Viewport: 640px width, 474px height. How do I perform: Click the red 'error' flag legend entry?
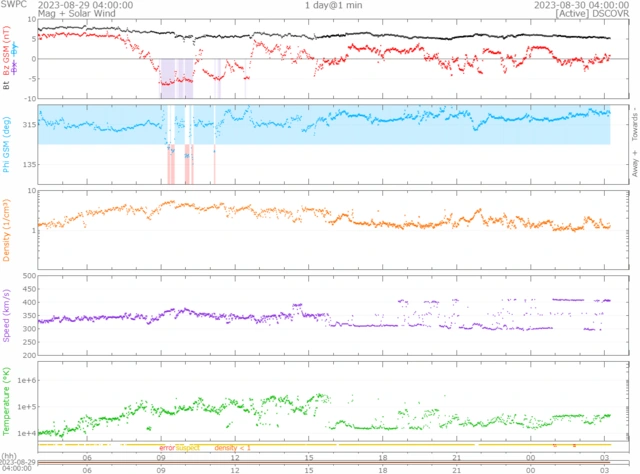click(166, 447)
